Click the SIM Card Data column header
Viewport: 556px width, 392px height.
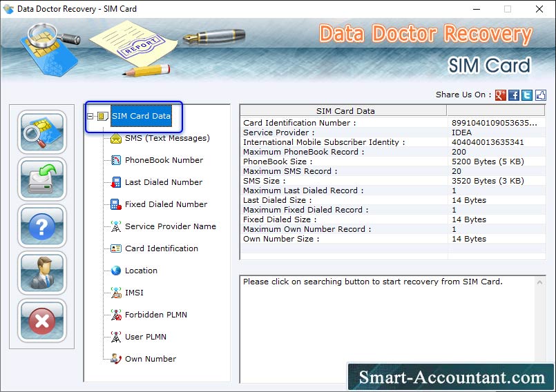(343, 111)
